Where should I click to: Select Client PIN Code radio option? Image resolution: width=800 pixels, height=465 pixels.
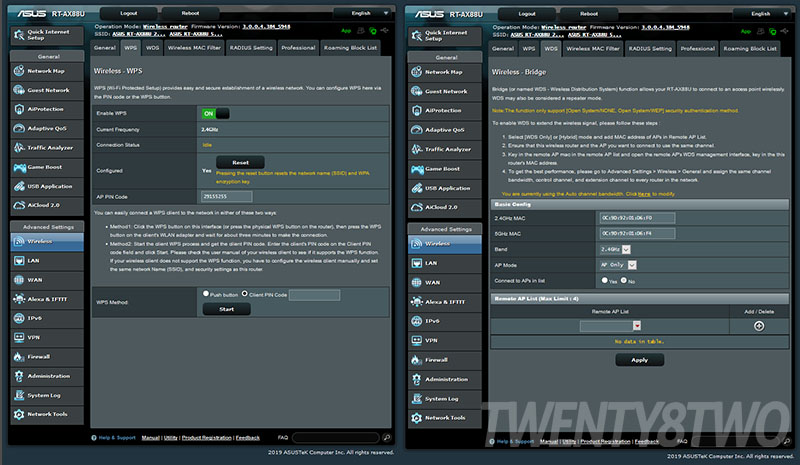[x=244, y=293]
